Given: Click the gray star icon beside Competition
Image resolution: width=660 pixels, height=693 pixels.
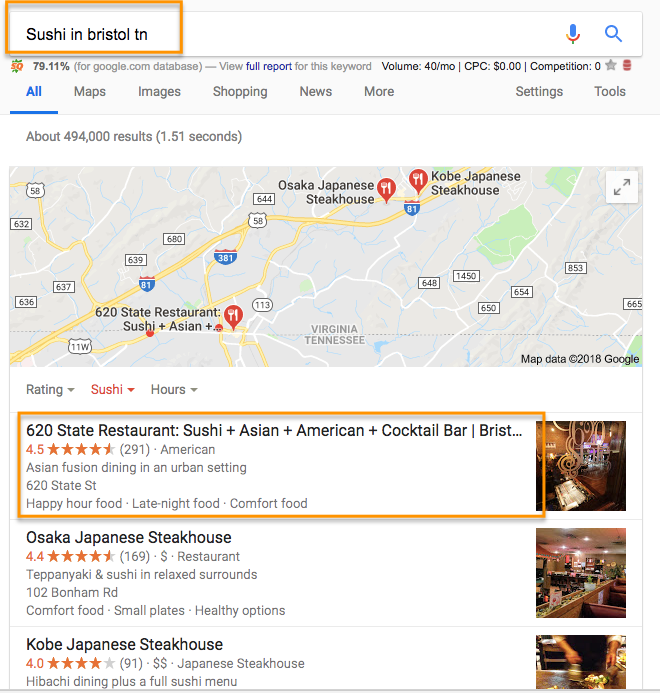Looking at the screenshot, I should pos(611,65).
